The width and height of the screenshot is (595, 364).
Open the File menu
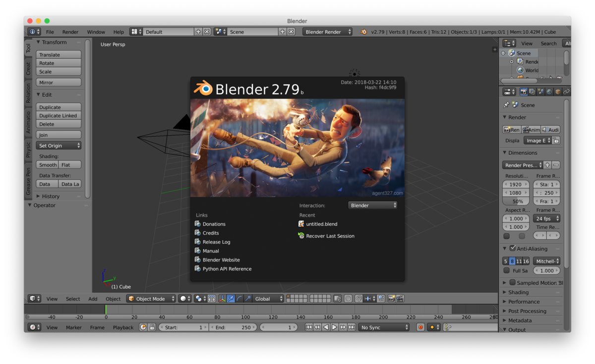(x=50, y=32)
